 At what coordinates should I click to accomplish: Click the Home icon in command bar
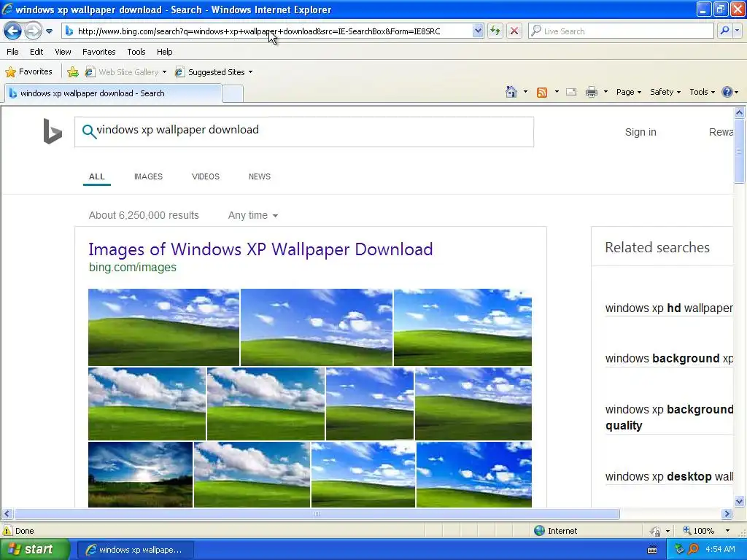[511, 92]
